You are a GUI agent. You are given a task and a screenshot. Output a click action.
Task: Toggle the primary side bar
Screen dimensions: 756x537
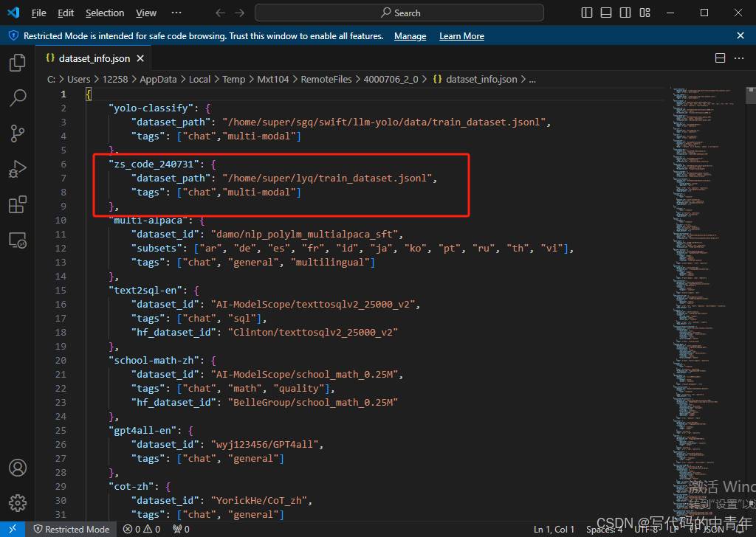(587, 13)
